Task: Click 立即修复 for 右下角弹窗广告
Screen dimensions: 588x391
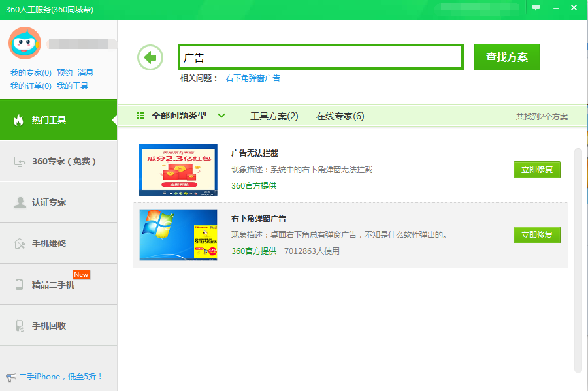Action: (x=536, y=235)
